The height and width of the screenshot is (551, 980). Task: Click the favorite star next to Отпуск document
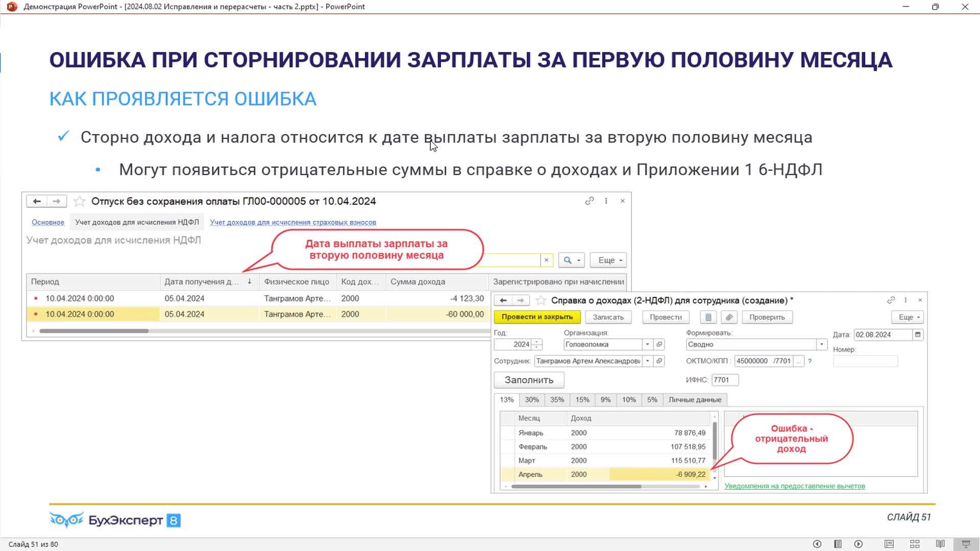click(80, 201)
